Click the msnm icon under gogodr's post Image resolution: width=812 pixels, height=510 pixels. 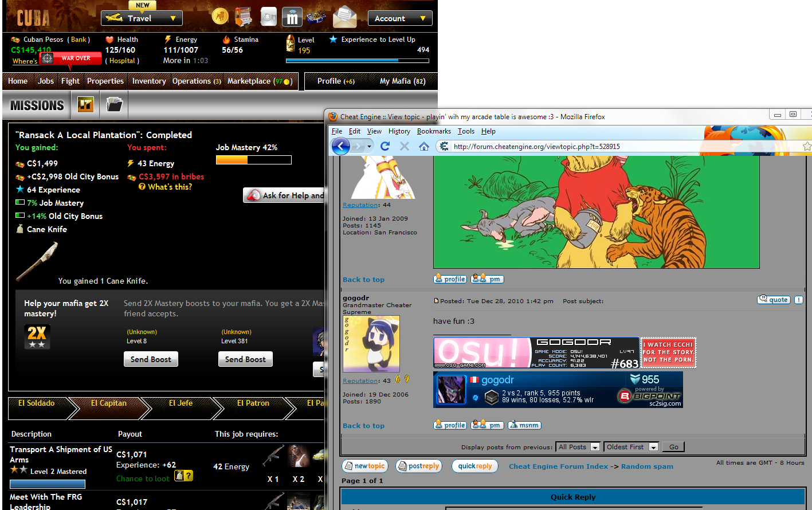point(524,425)
